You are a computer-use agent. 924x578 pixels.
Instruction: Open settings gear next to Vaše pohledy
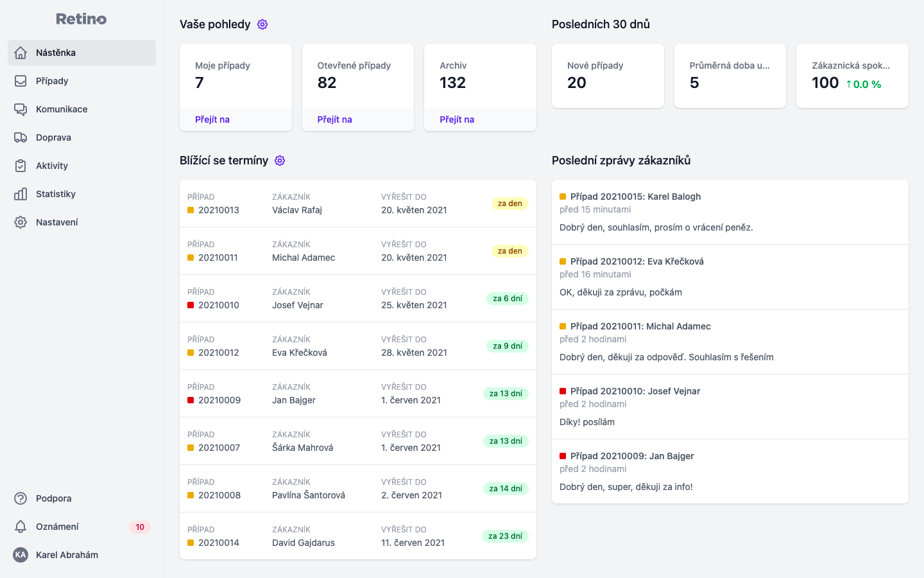262,24
